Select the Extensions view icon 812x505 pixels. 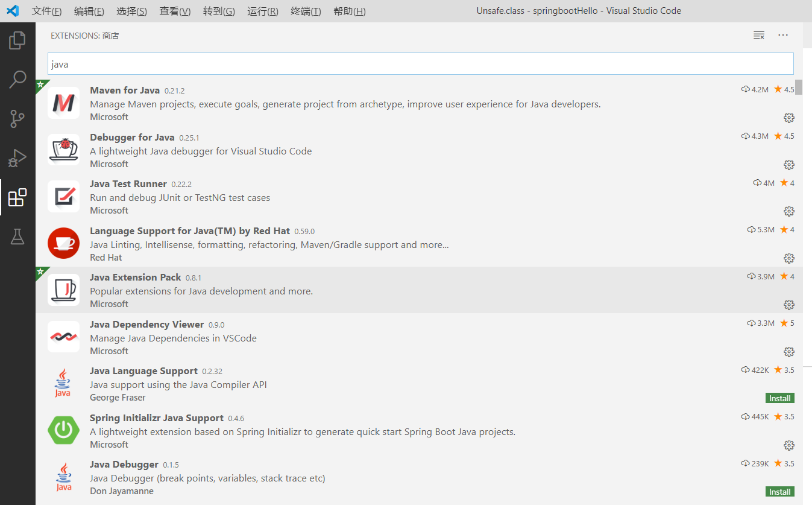tap(17, 197)
